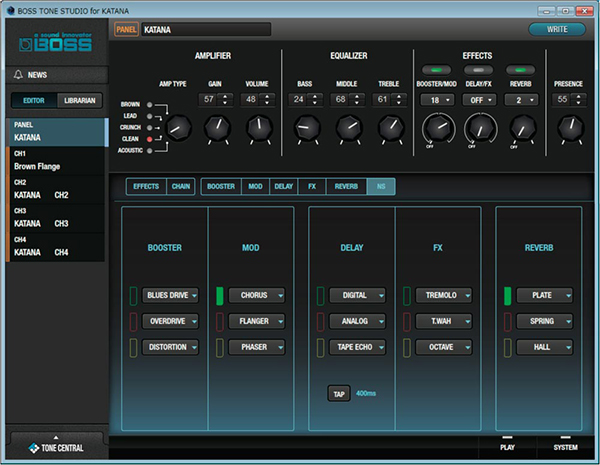Increase the VOLUME value stepper

tap(267, 96)
